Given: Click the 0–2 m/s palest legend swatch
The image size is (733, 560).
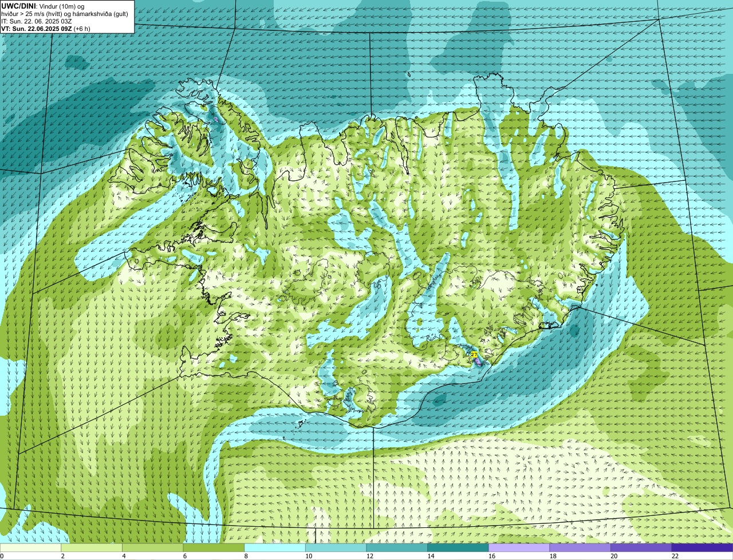Looking at the screenshot, I should (x=30, y=547).
